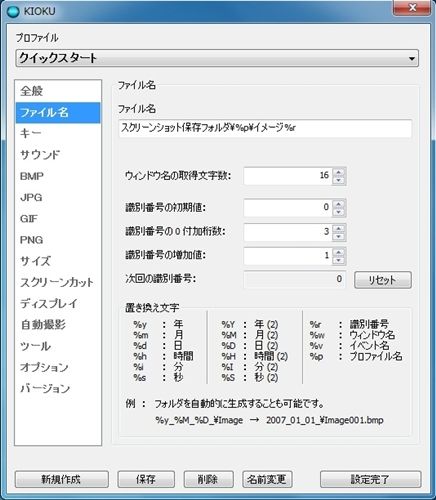Increase 識別番号の初期値 with up arrow

click(x=339, y=204)
